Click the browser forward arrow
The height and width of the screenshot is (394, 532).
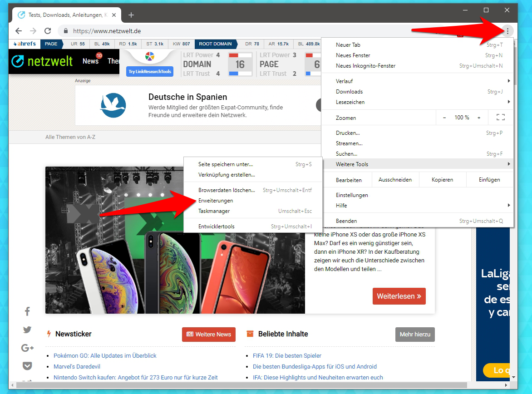33,31
